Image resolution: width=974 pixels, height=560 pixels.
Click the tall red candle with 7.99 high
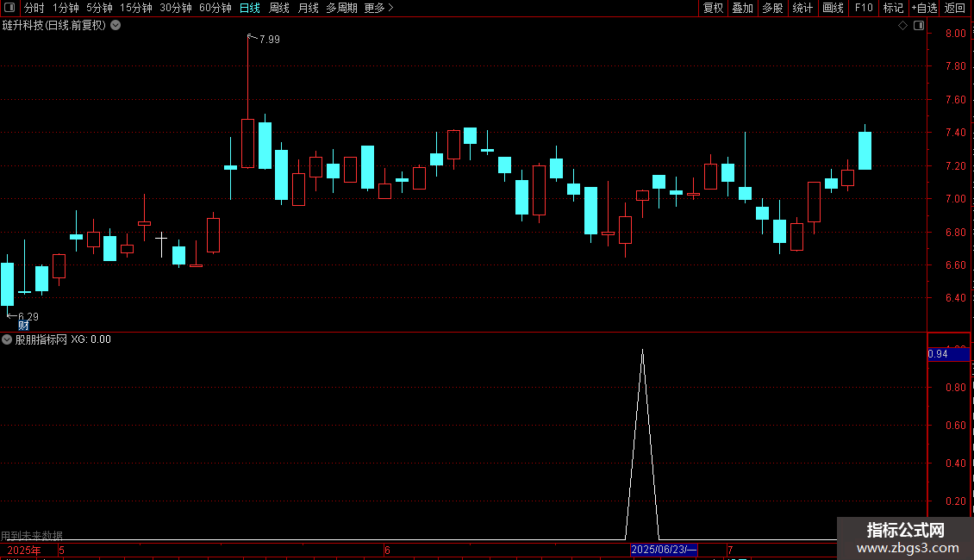point(247,143)
